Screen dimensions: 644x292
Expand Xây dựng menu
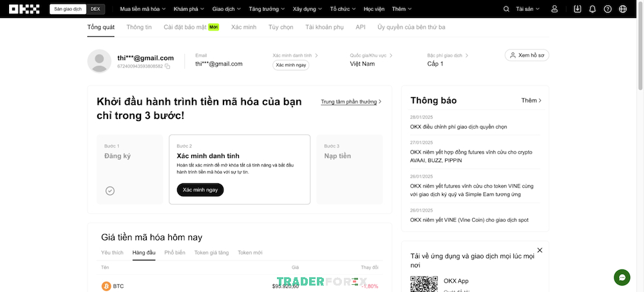308,9
